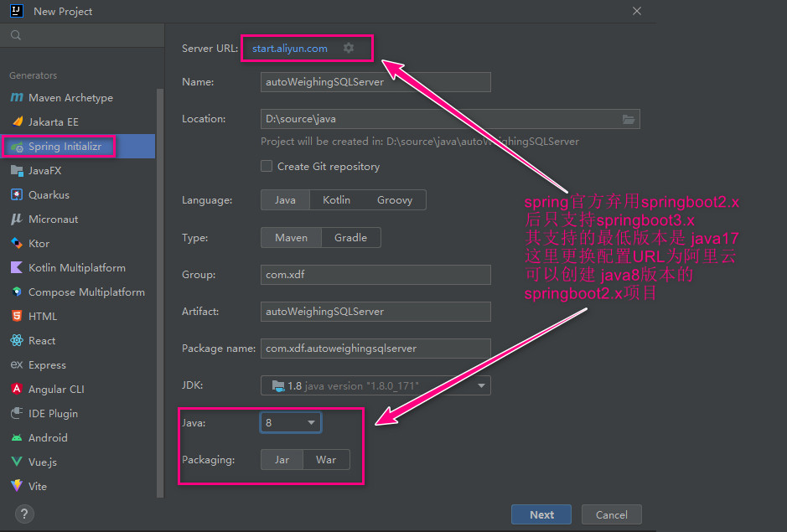Select Java as the language

pos(285,199)
